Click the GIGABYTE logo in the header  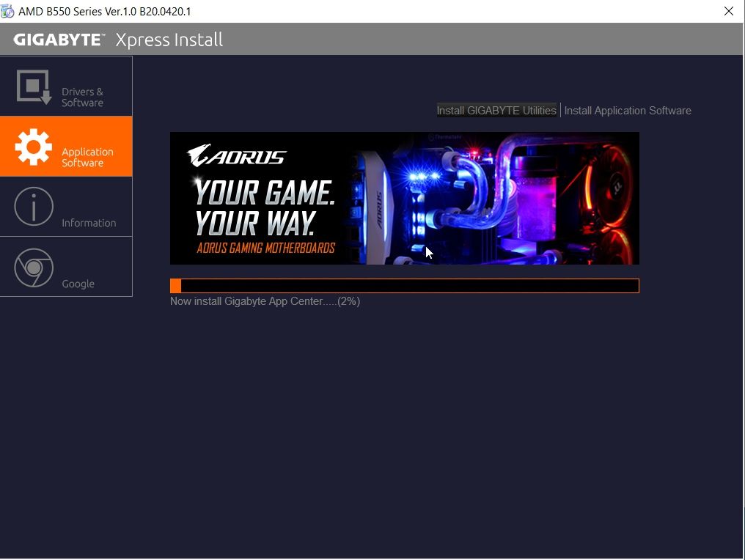pyautogui.click(x=59, y=40)
